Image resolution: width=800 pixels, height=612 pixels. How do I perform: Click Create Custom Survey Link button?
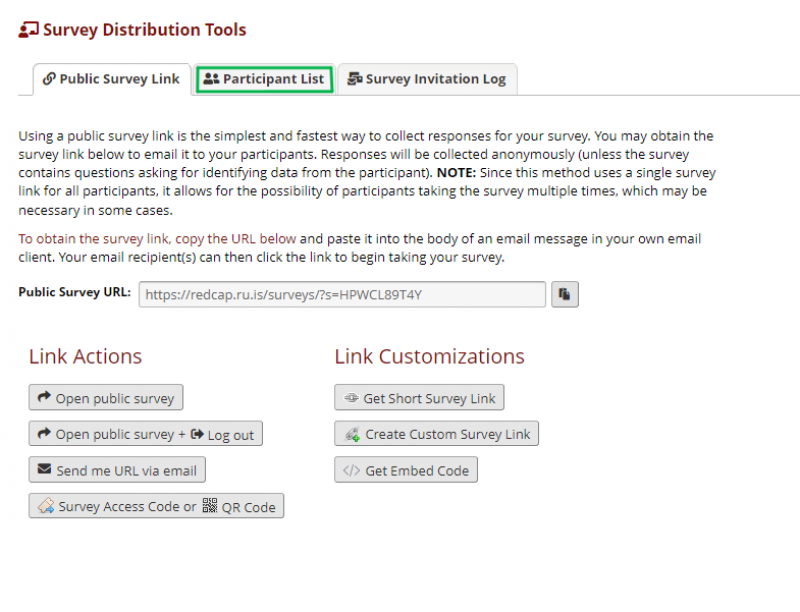coord(437,434)
